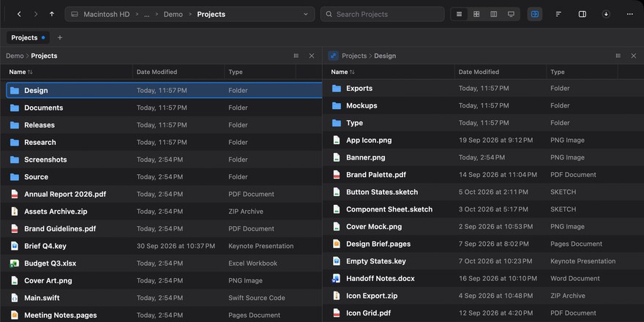The image size is (644, 322).
Task: Close the left Projects pane
Action: tap(312, 56)
